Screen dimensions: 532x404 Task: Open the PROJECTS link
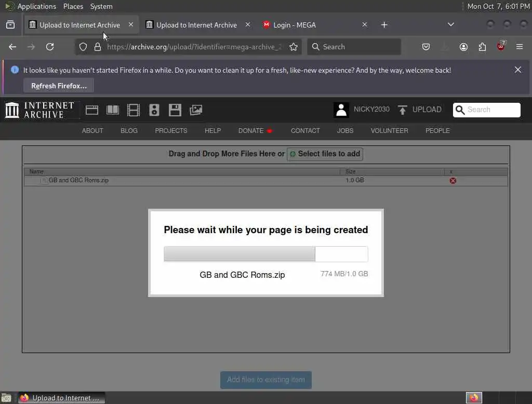(171, 130)
